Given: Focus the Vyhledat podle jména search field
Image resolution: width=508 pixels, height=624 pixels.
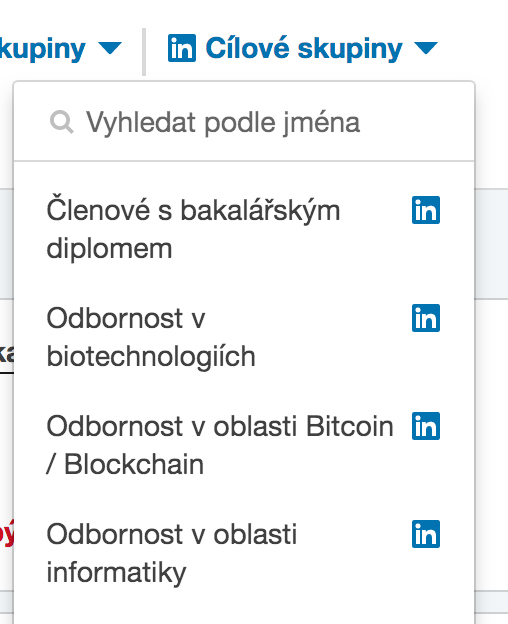Looking at the screenshot, I should tap(244, 122).
